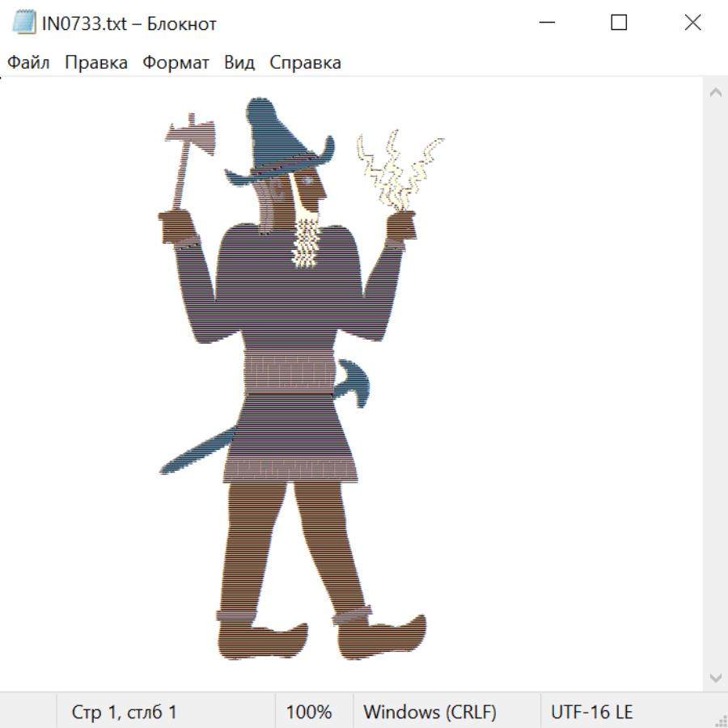Screen dimensions: 728x728
Task: Maximize the Блокнот window
Action: click(x=619, y=23)
